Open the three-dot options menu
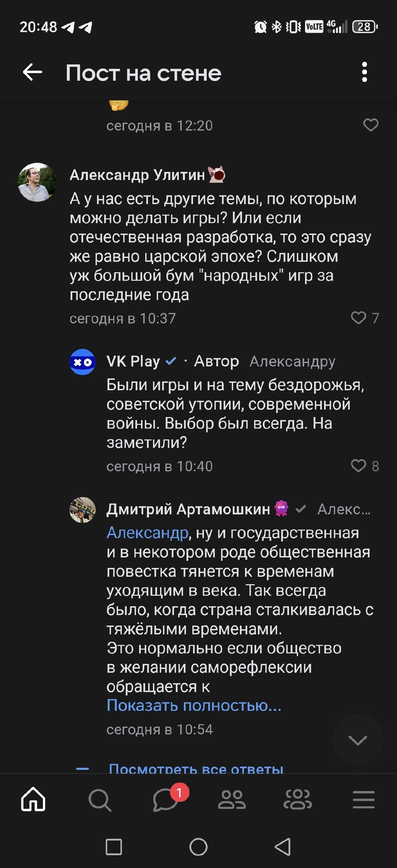The image size is (397, 868). point(364,72)
